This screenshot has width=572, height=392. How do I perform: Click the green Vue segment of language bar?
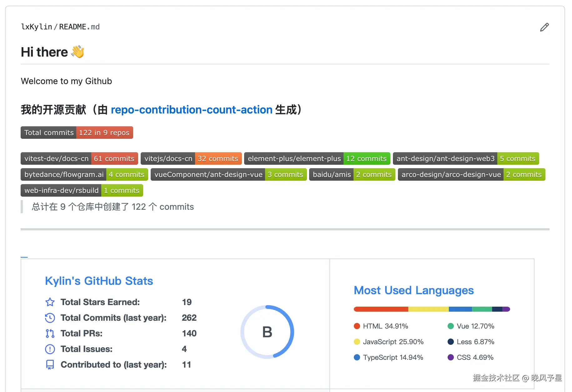pos(482,309)
